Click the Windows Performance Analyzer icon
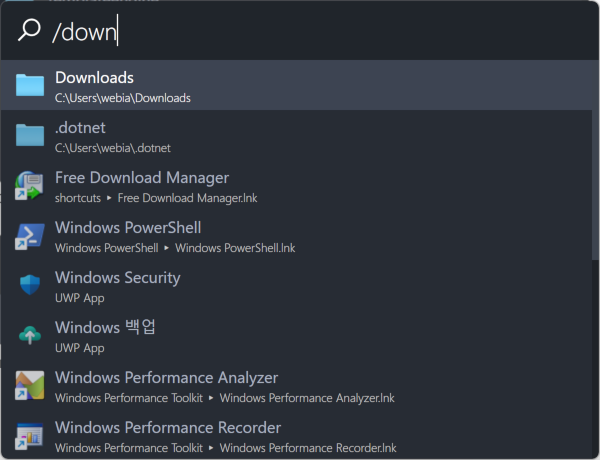Screen dimensions: 600x460 tap(29, 385)
